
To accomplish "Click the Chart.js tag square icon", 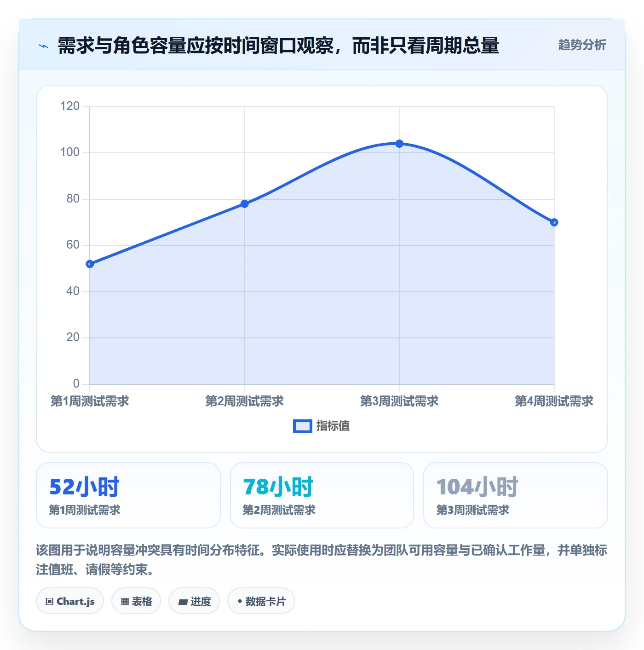I will pos(50,602).
